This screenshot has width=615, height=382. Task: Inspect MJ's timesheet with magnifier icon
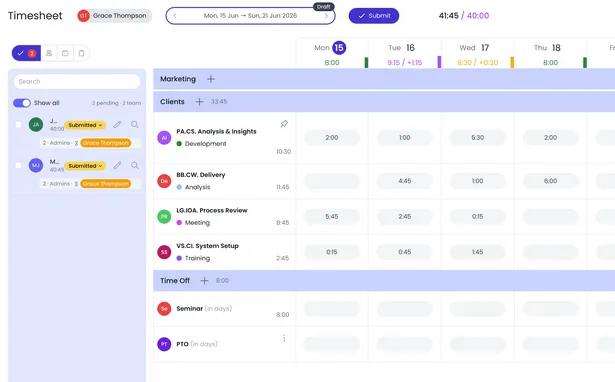tap(135, 165)
